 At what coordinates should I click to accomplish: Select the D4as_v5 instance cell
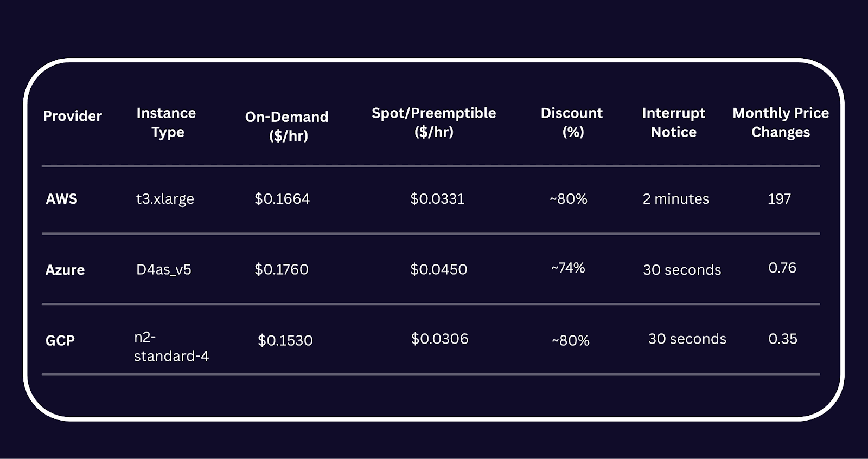coord(164,270)
